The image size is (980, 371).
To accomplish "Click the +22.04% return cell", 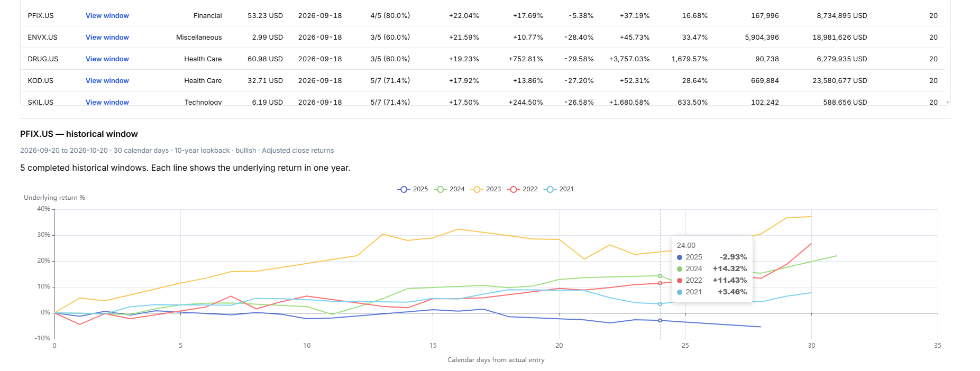I will [x=464, y=16].
